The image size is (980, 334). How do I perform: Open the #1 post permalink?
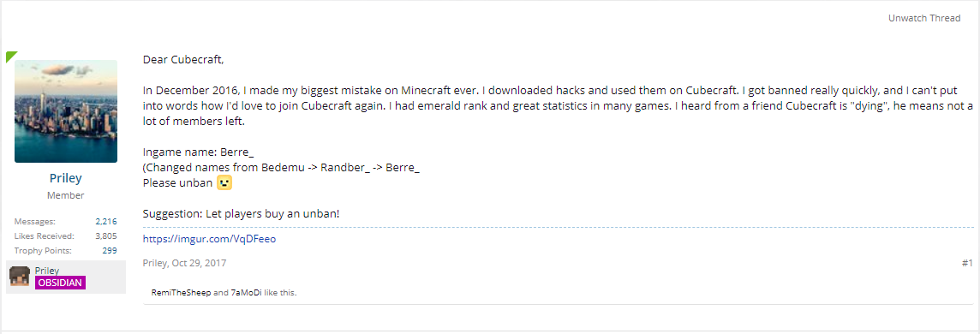pyautogui.click(x=967, y=264)
